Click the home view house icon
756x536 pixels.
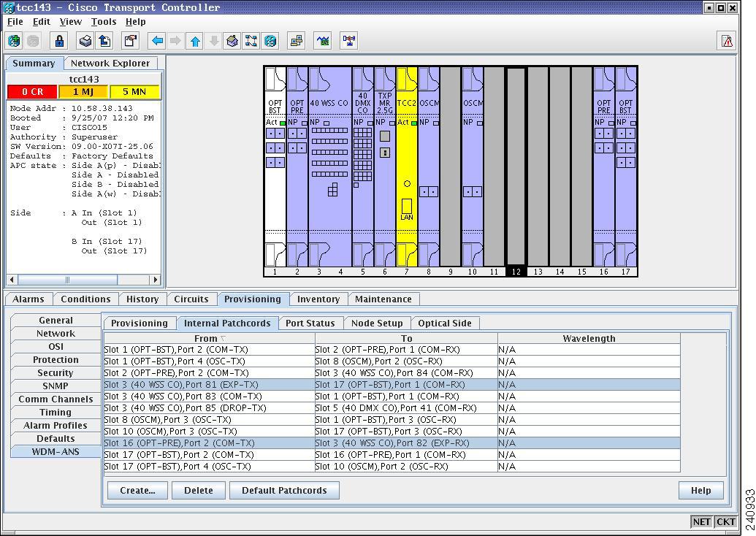[x=232, y=41]
